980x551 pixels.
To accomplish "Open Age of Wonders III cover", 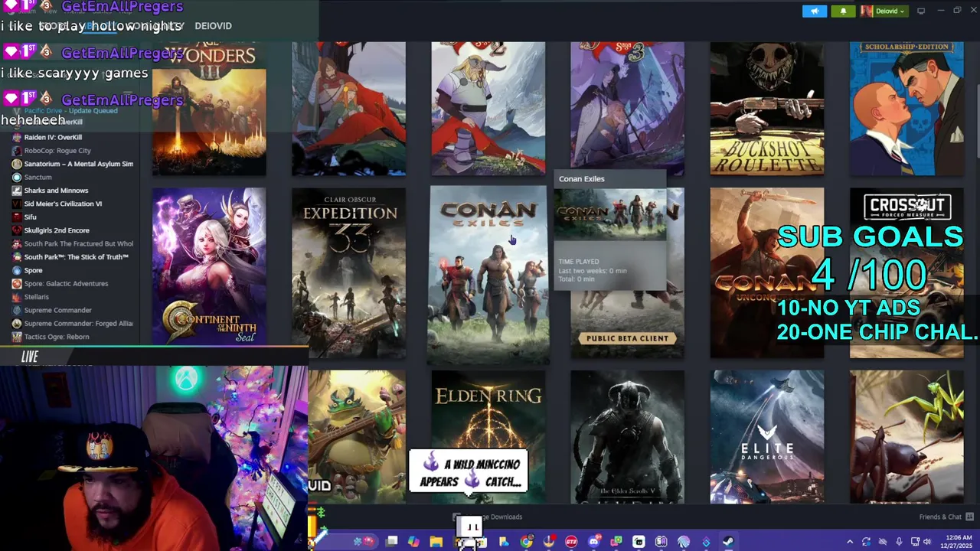I will (209, 109).
